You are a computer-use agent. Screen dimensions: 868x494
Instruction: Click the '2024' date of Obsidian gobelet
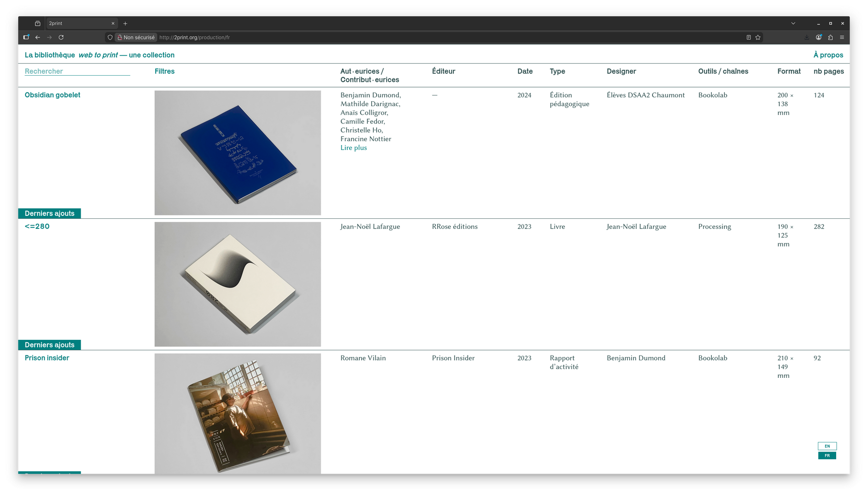pos(524,95)
